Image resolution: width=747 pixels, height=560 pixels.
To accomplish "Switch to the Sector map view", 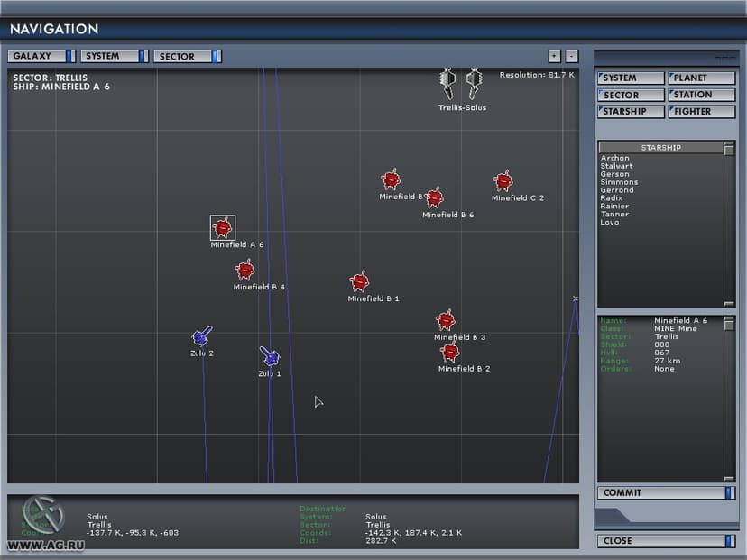I will tap(188, 56).
